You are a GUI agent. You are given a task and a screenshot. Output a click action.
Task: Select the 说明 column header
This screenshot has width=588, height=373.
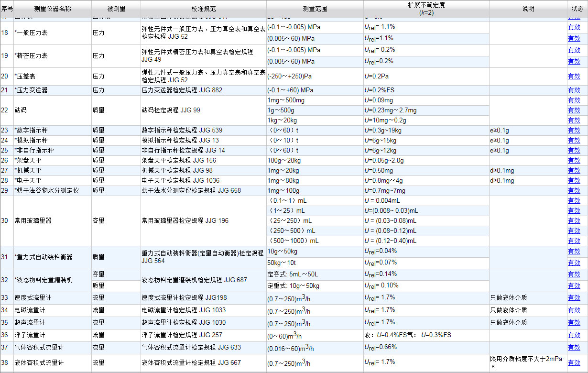(528, 9)
